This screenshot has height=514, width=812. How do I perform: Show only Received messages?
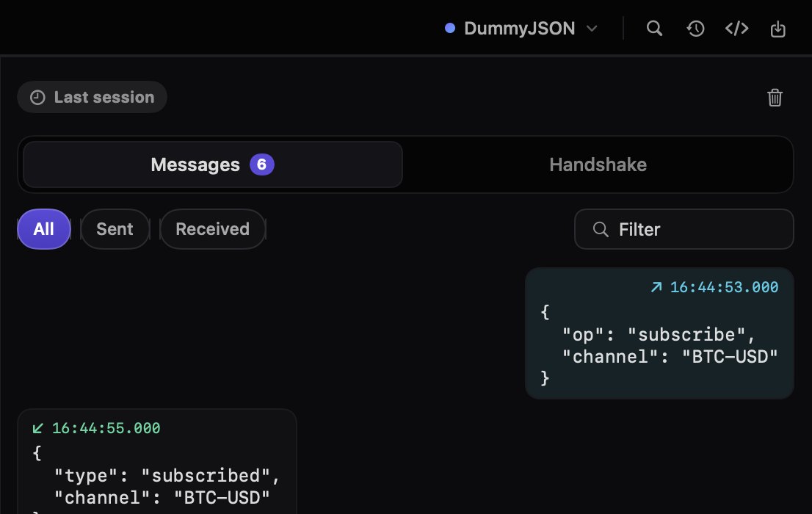pos(212,229)
